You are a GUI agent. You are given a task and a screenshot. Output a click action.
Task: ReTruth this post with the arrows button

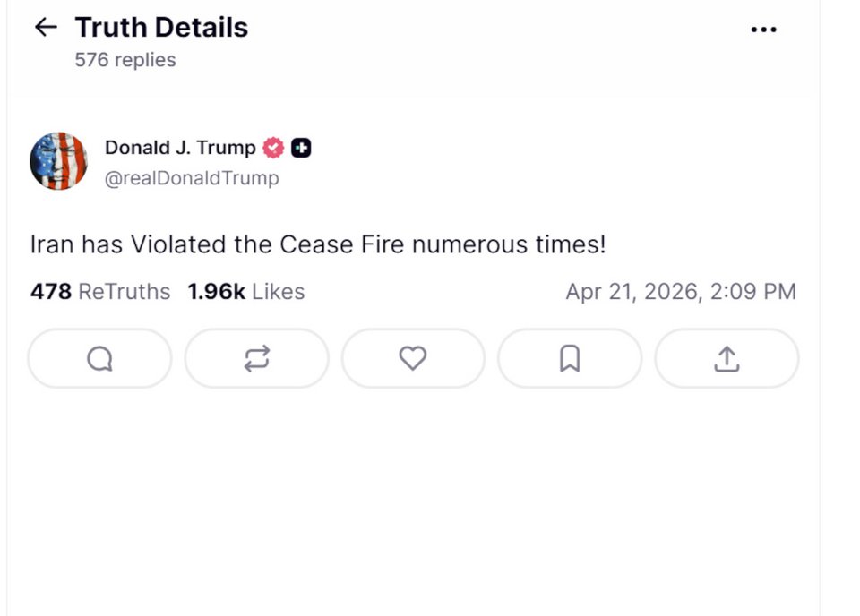coord(256,359)
